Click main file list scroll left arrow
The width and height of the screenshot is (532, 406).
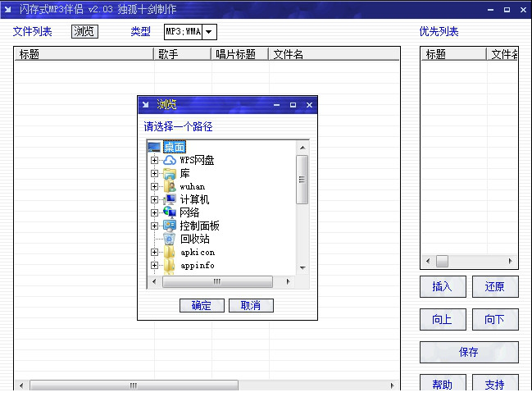[21, 385]
